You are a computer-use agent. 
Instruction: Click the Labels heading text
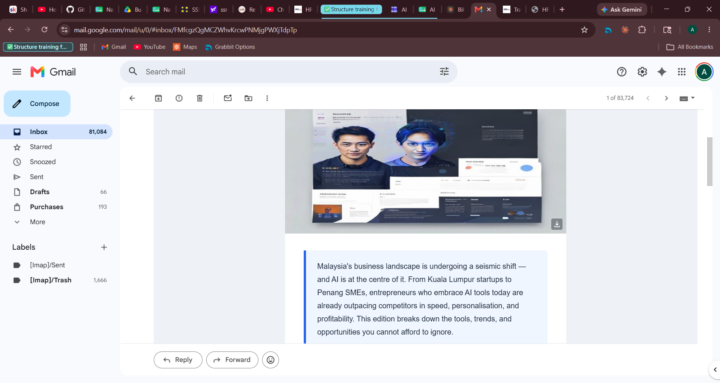[x=23, y=247]
